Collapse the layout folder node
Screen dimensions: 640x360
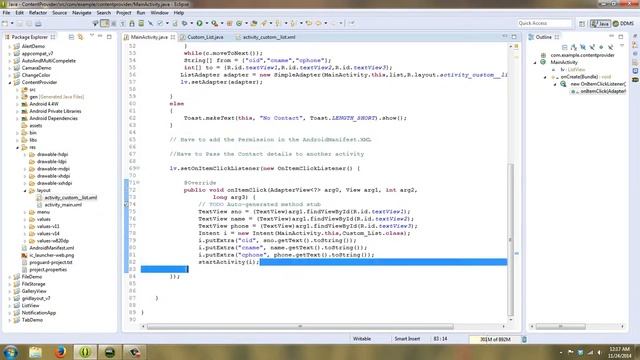click(x=25, y=191)
